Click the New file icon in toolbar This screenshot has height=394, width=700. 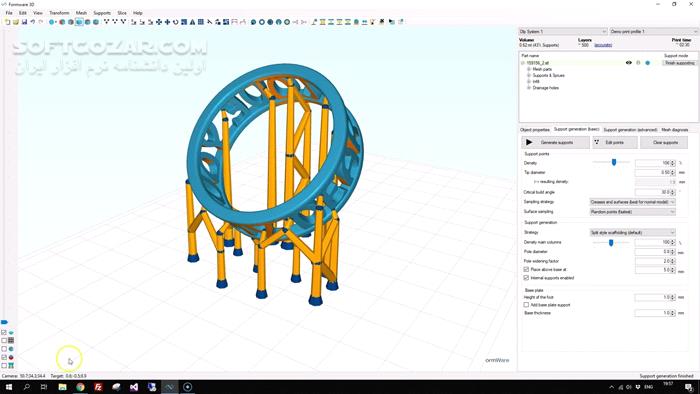pyautogui.click(x=8, y=21)
